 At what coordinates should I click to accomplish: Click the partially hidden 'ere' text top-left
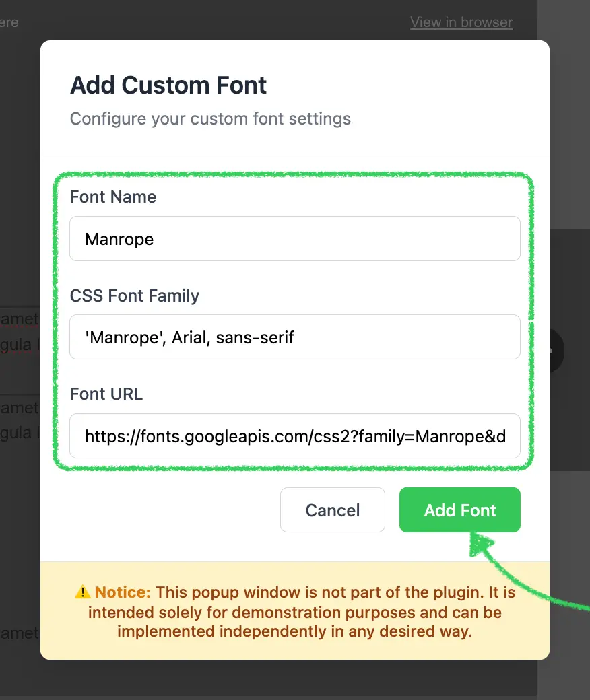point(9,22)
